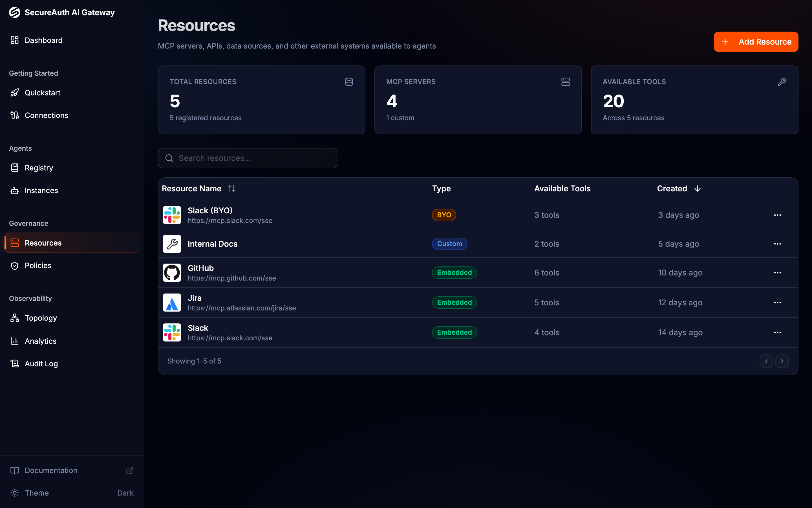
Task: Click the Created descending arrow icon
Action: click(x=697, y=189)
